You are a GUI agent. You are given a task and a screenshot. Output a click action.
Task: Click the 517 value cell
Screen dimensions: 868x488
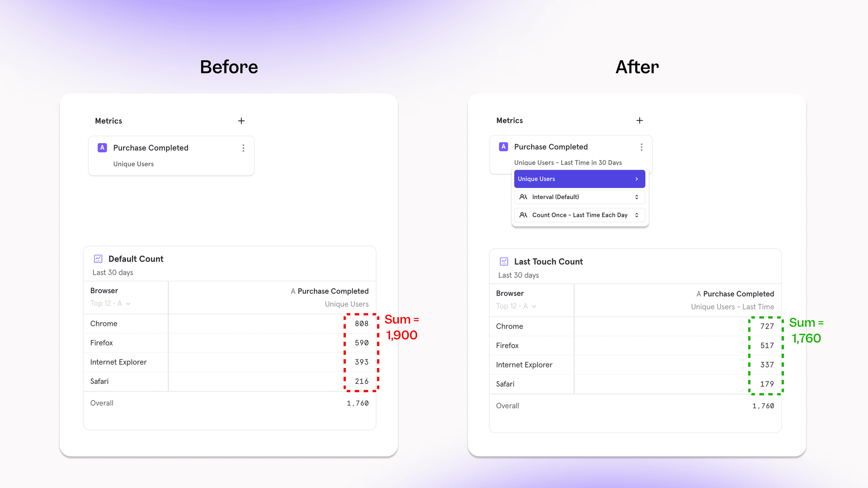pyautogui.click(x=767, y=345)
